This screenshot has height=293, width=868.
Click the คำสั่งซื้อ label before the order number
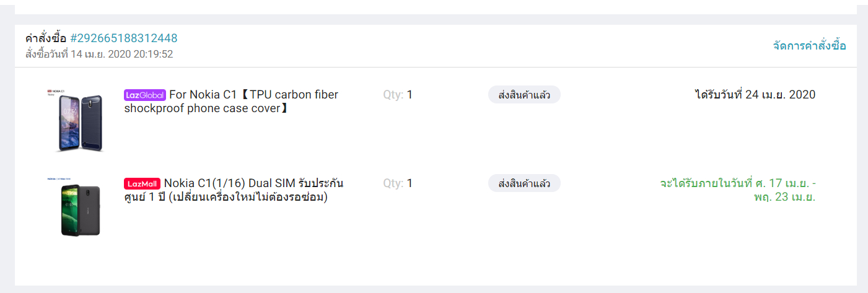click(46, 38)
